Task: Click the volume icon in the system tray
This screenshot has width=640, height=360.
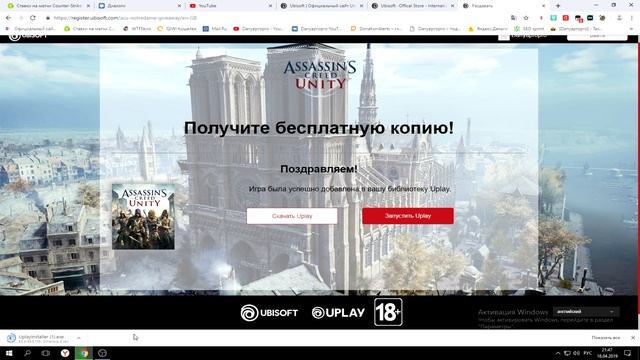Action: (576, 353)
